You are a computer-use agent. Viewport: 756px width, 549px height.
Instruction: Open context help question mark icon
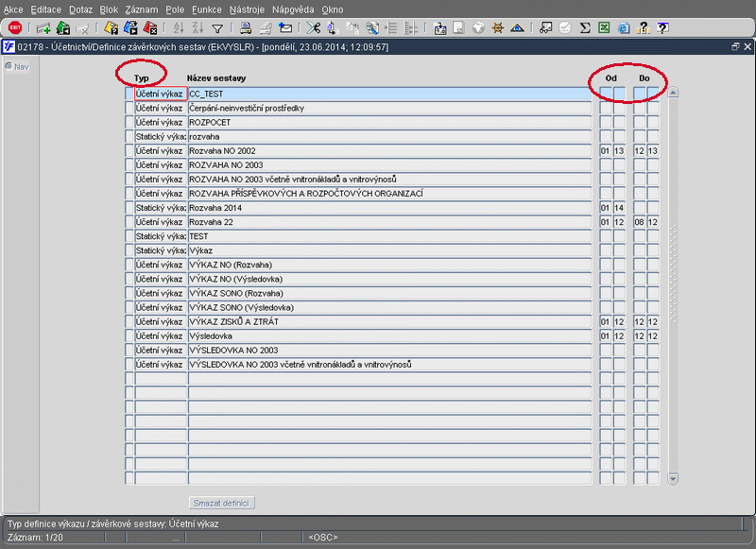click(x=663, y=28)
